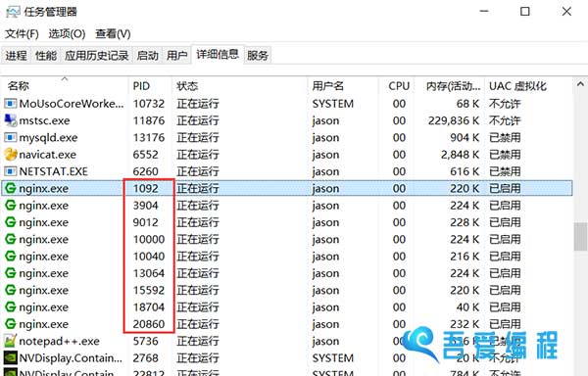
Task: Click the nginx icon for PID 10040
Action: pos(11,257)
